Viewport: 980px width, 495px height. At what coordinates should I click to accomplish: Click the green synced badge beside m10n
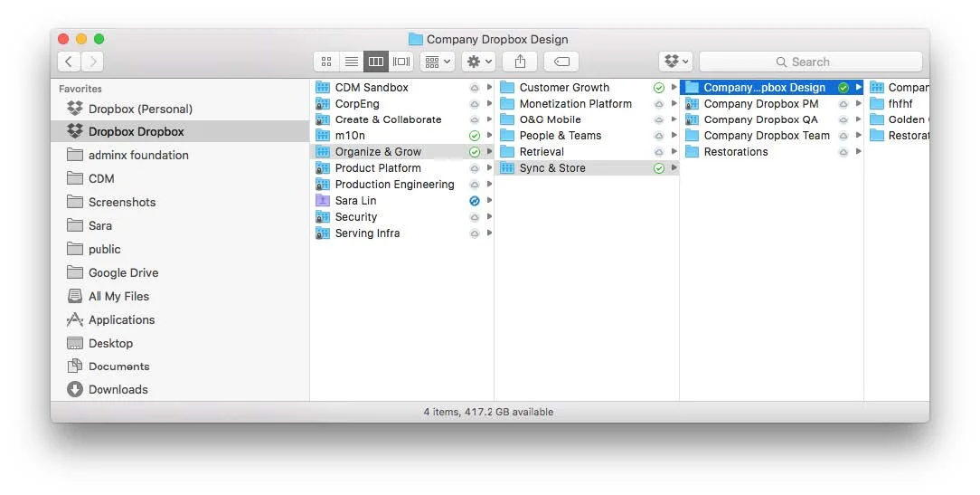(x=475, y=136)
